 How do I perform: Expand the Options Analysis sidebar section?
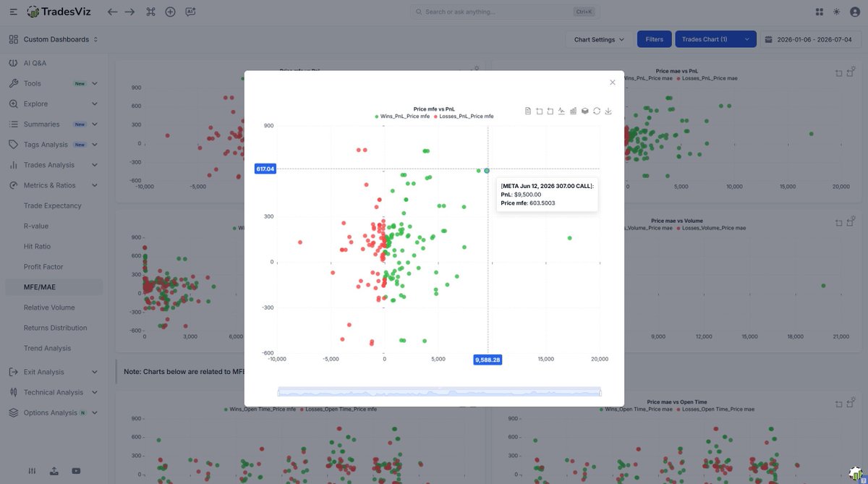(54, 412)
